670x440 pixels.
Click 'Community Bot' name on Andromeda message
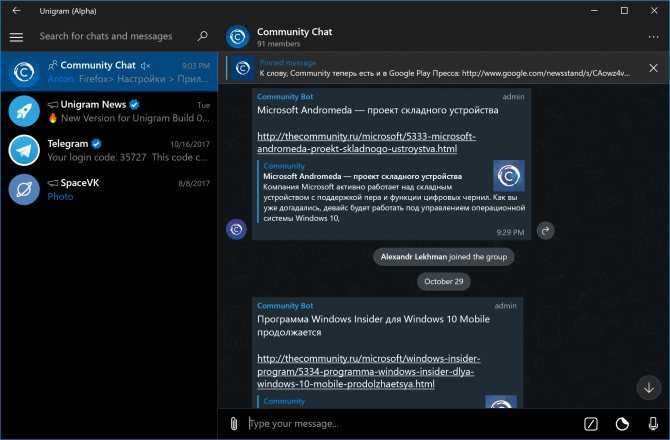click(285, 97)
